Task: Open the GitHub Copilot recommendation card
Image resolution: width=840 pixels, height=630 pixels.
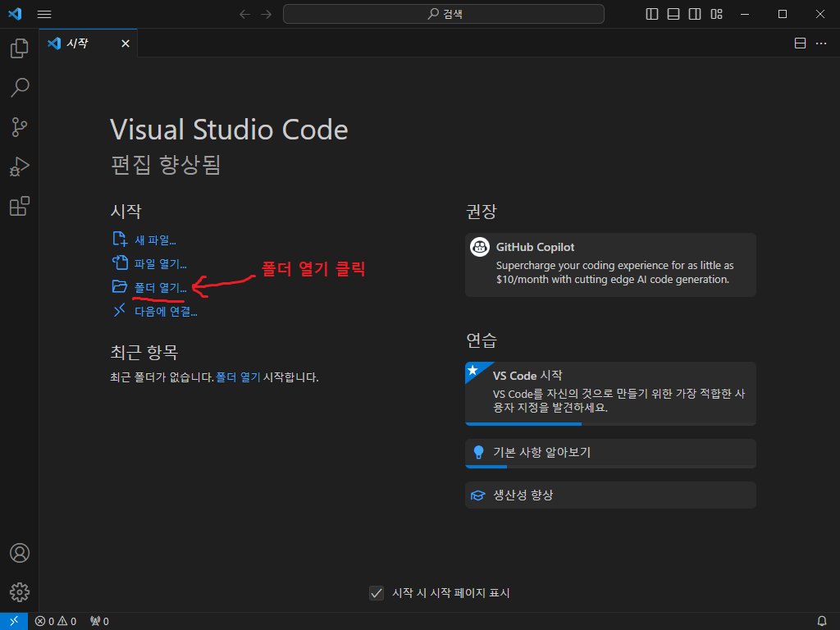Action: click(610, 265)
